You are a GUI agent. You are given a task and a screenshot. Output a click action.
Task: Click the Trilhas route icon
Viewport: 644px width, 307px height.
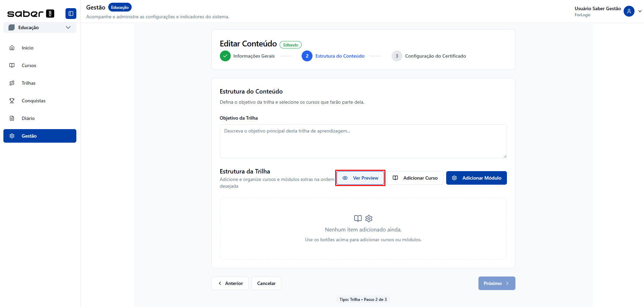(12, 83)
